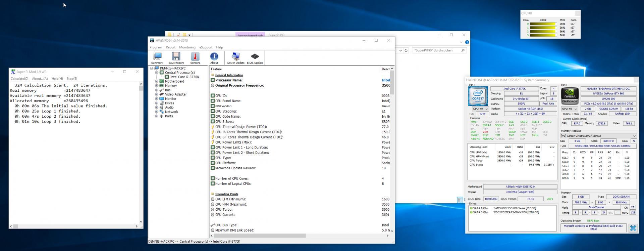Image resolution: width=644 pixels, height=251 pixels.
Task: Click the Ports plug icon in tree
Action: 162,116
